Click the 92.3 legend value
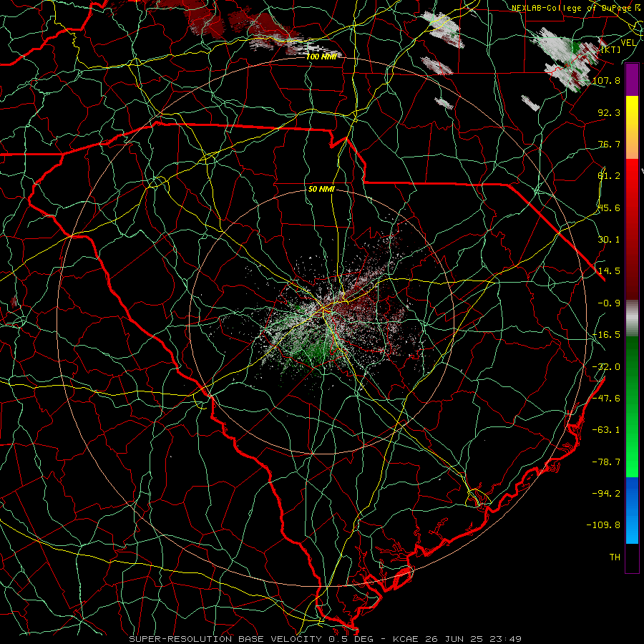 click(609, 112)
